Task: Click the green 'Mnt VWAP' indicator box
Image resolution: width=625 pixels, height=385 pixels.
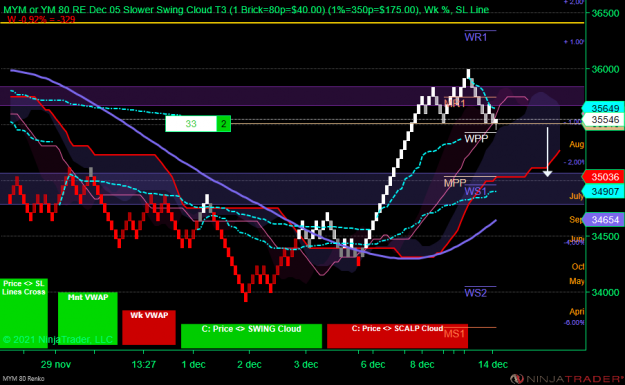Action: point(88,318)
